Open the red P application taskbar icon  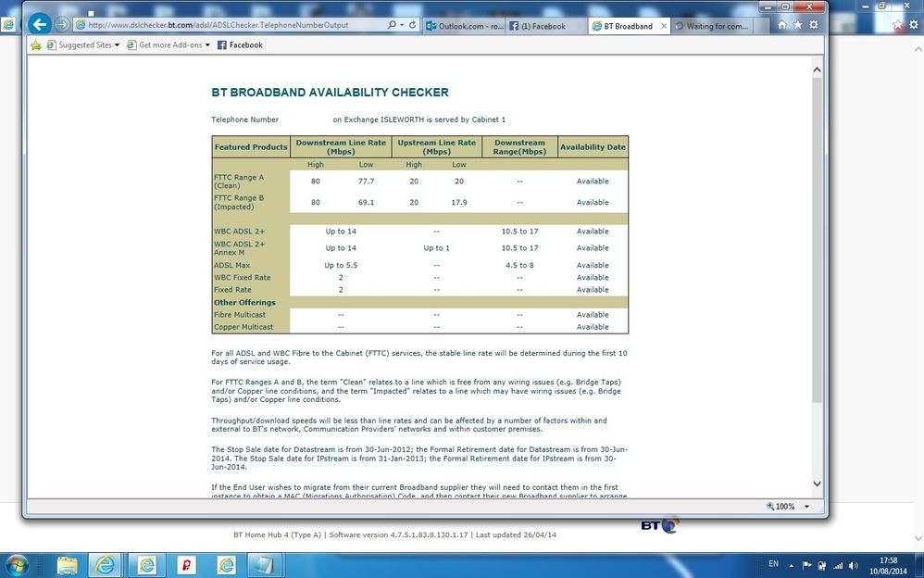pyautogui.click(x=186, y=566)
